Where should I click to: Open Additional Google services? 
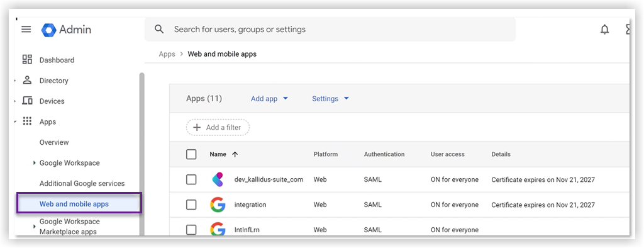click(82, 183)
